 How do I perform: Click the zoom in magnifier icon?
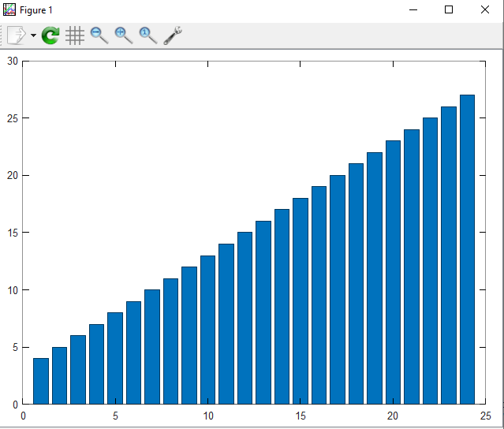coord(124,35)
